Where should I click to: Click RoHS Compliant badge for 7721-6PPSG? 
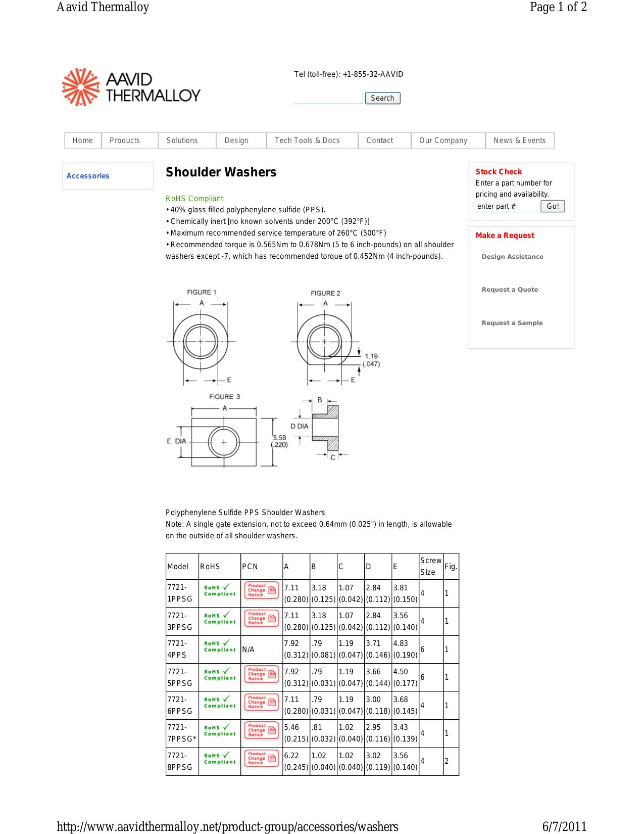[x=220, y=702]
